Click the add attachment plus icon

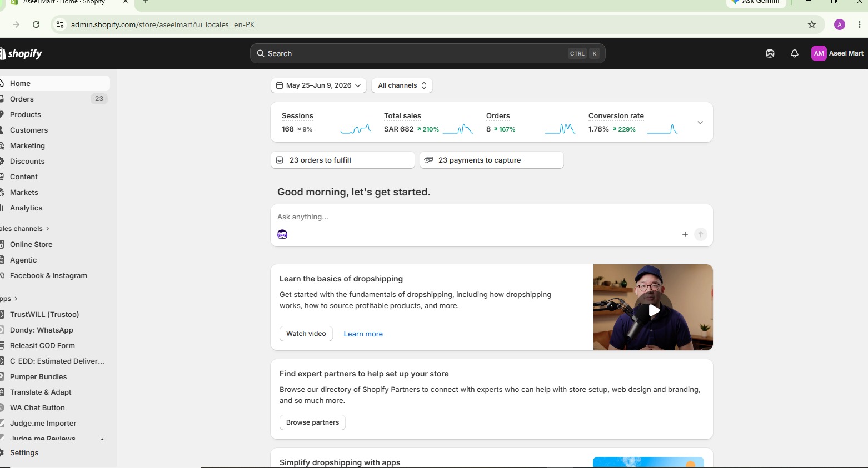685,234
